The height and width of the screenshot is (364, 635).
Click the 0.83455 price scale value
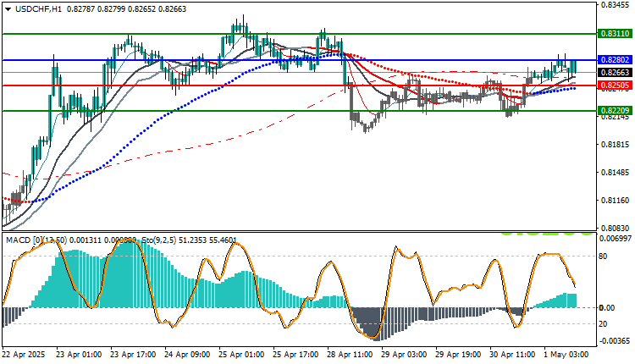pos(616,5)
